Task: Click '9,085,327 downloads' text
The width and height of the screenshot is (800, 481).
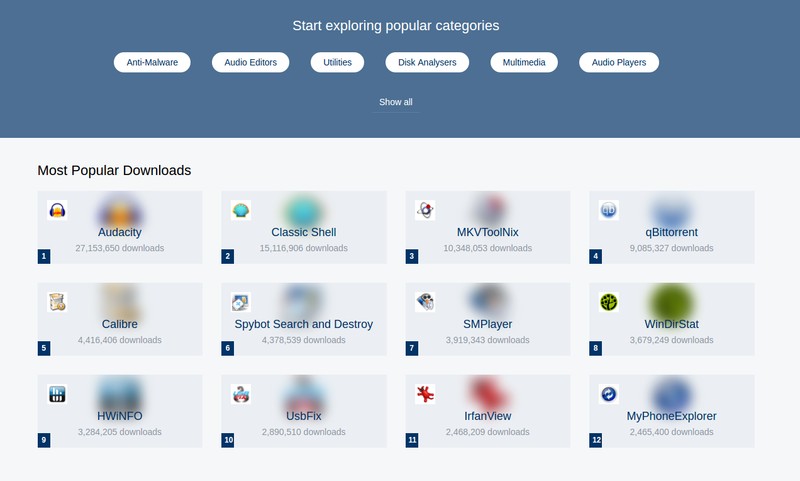Action: tap(671, 248)
